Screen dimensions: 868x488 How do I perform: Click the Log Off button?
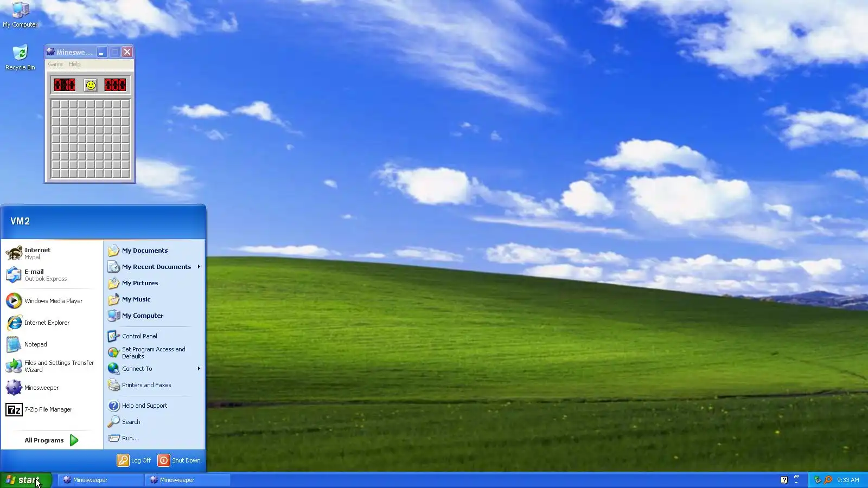(x=134, y=460)
